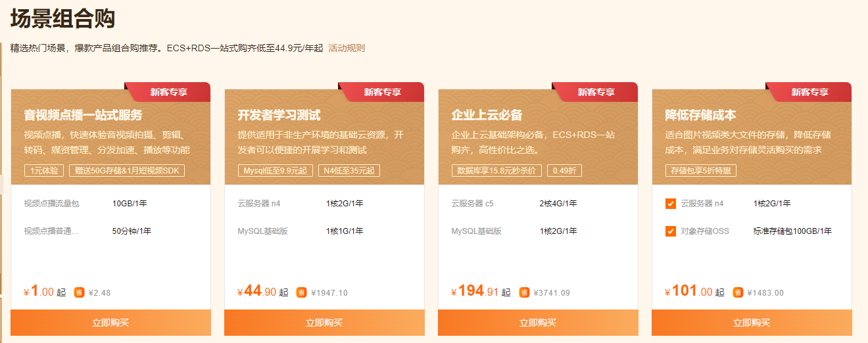Select the 音视频点播一站式服务 card title

[x=83, y=116]
